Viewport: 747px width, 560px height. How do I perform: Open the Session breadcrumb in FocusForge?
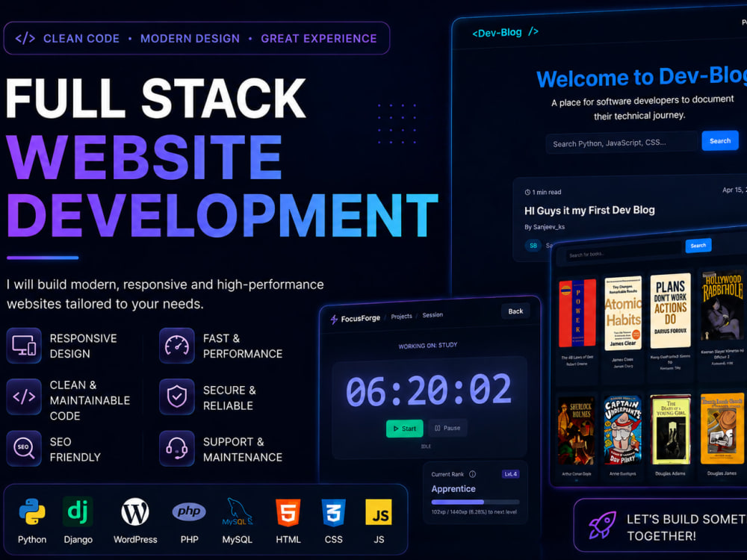click(433, 315)
